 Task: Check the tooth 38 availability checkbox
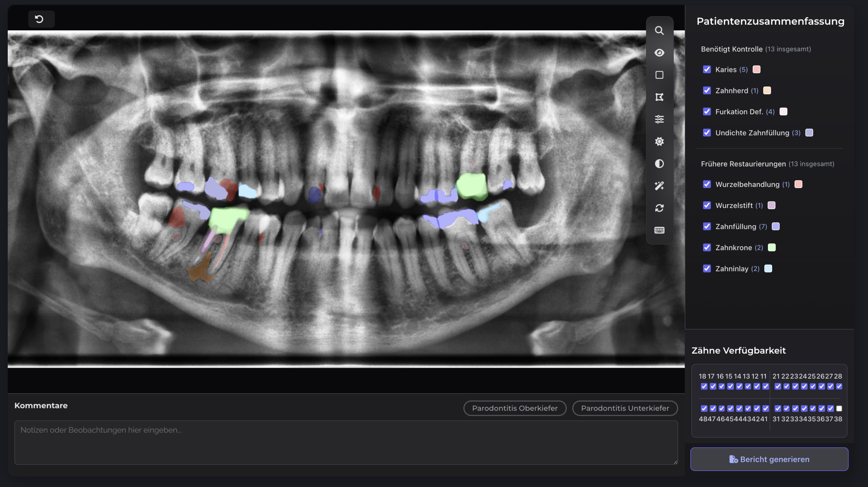[839, 408]
